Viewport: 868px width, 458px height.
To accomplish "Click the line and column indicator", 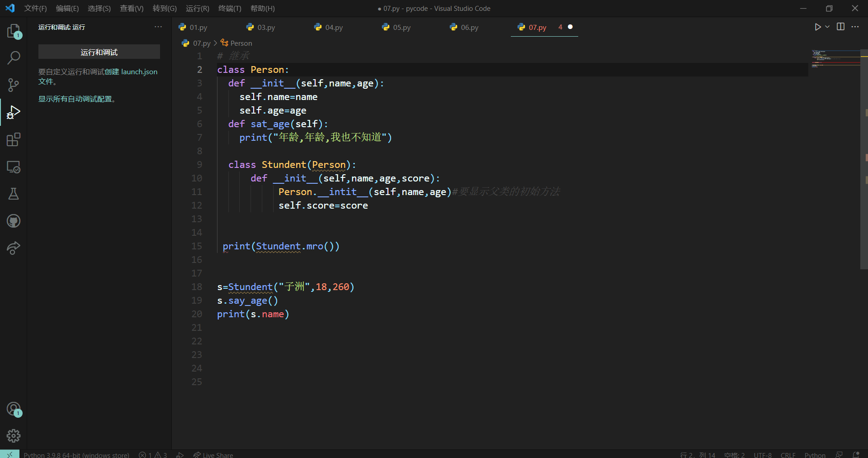I will [698, 454].
